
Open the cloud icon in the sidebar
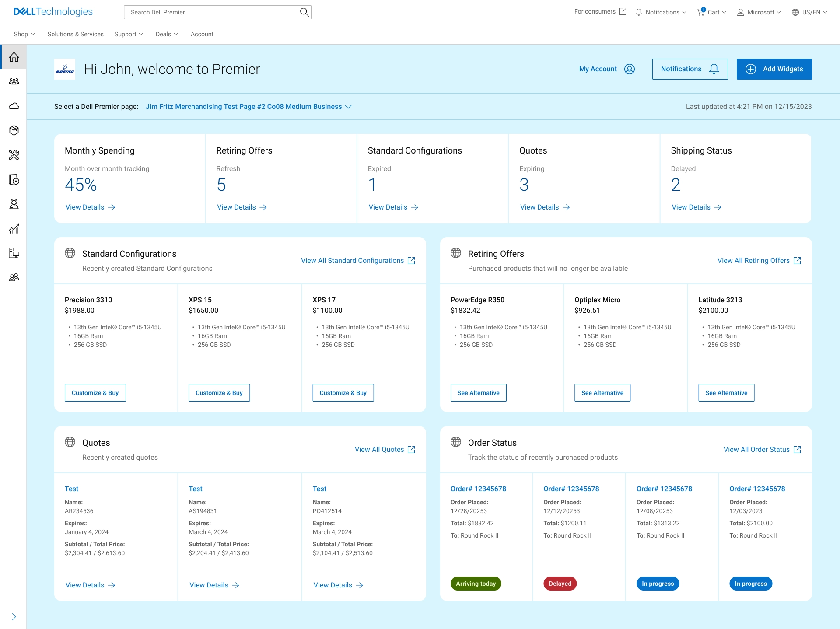click(14, 106)
